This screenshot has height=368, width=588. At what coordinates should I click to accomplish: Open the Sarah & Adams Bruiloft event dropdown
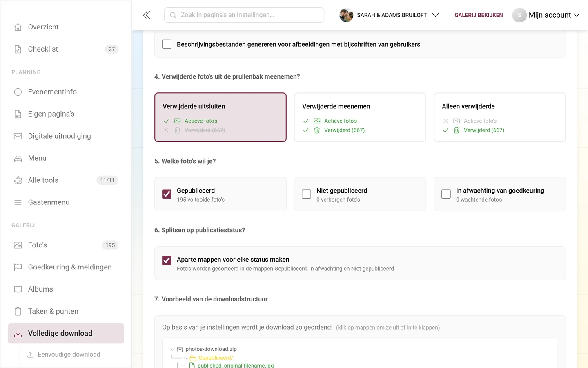coord(389,15)
